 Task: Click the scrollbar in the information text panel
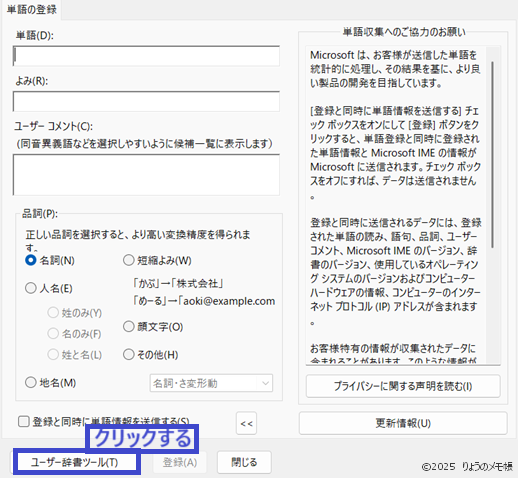tap(493, 155)
